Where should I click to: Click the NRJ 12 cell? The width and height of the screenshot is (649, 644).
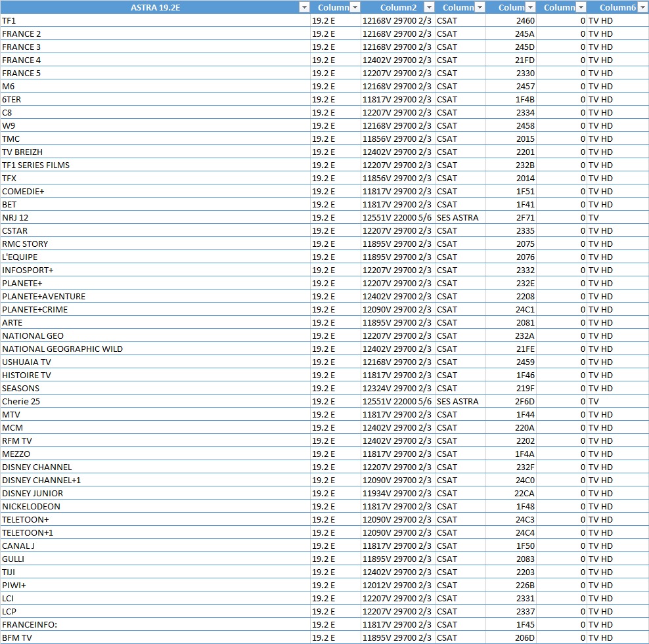155,217
